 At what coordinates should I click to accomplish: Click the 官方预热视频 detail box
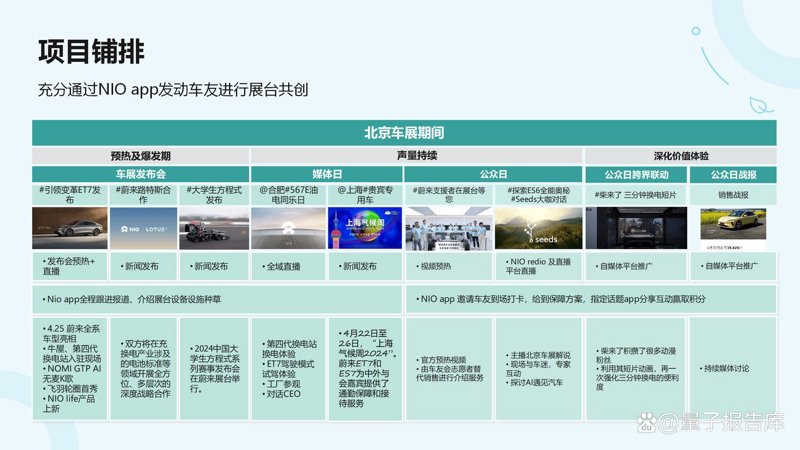click(448, 368)
